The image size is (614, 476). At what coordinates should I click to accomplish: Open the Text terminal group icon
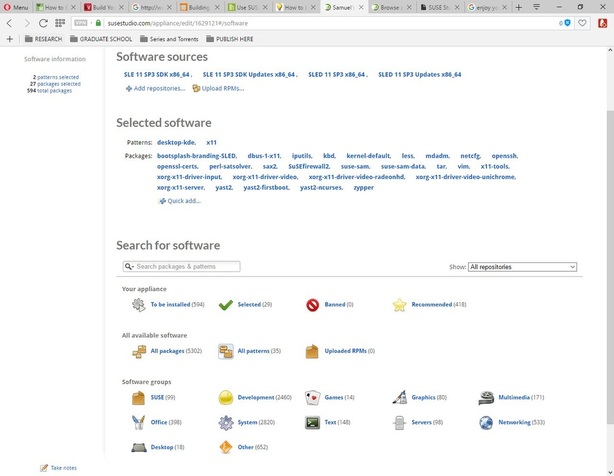click(312, 422)
